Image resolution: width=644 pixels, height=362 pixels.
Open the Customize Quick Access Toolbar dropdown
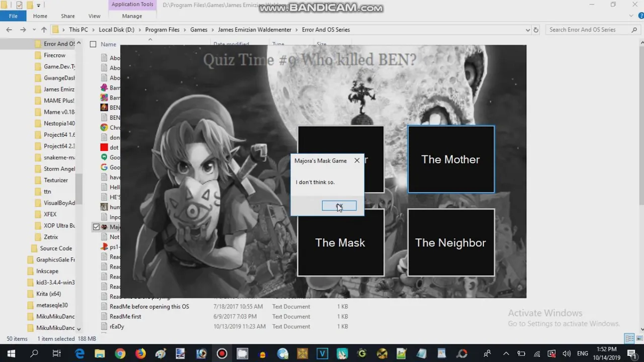coord(38,5)
